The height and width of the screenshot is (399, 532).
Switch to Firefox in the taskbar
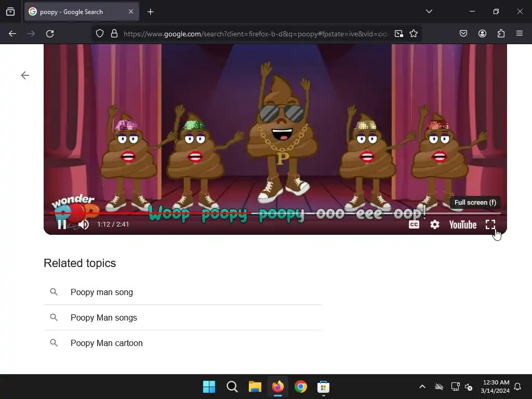(x=278, y=387)
